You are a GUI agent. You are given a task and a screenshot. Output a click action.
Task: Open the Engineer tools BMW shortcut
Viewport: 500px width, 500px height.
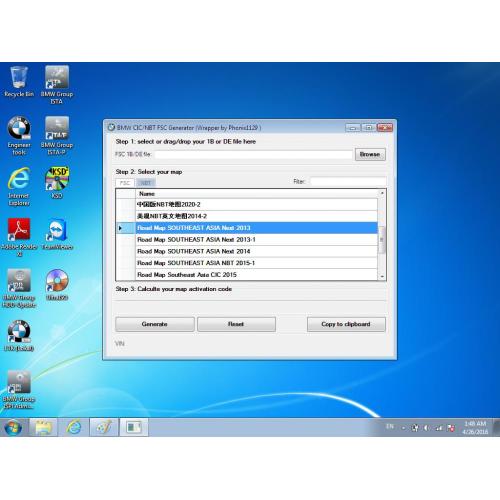tap(19, 136)
